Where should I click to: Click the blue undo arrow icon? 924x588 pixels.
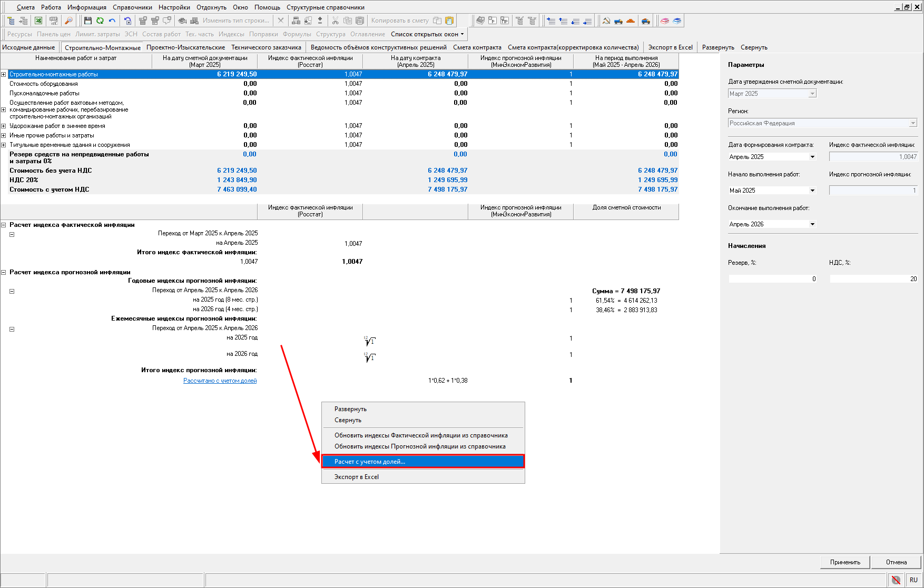pos(112,21)
